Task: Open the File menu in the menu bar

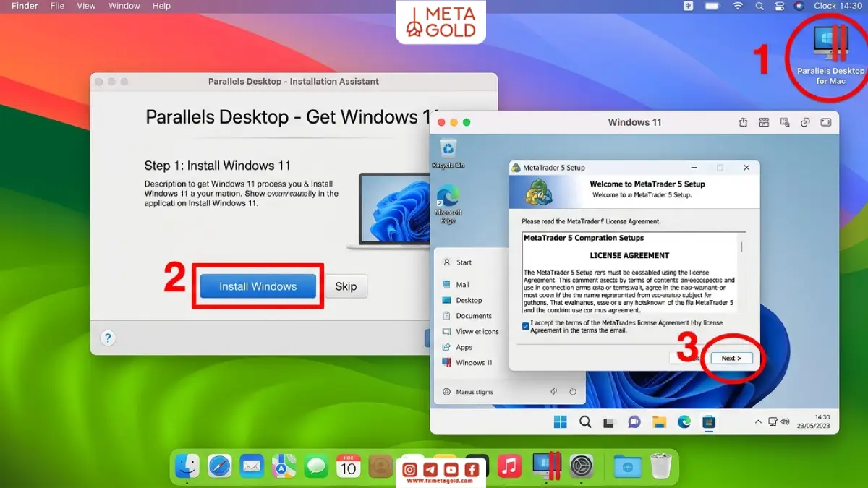Action: click(x=57, y=6)
